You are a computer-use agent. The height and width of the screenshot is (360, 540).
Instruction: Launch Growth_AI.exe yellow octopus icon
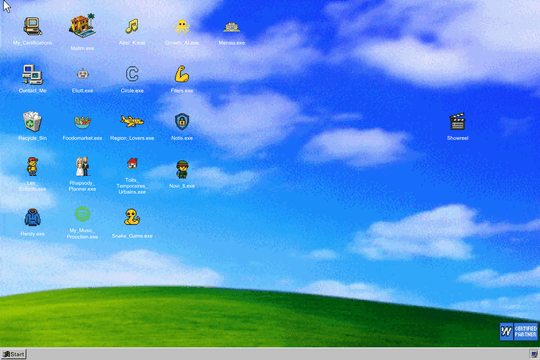(x=182, y=27)
